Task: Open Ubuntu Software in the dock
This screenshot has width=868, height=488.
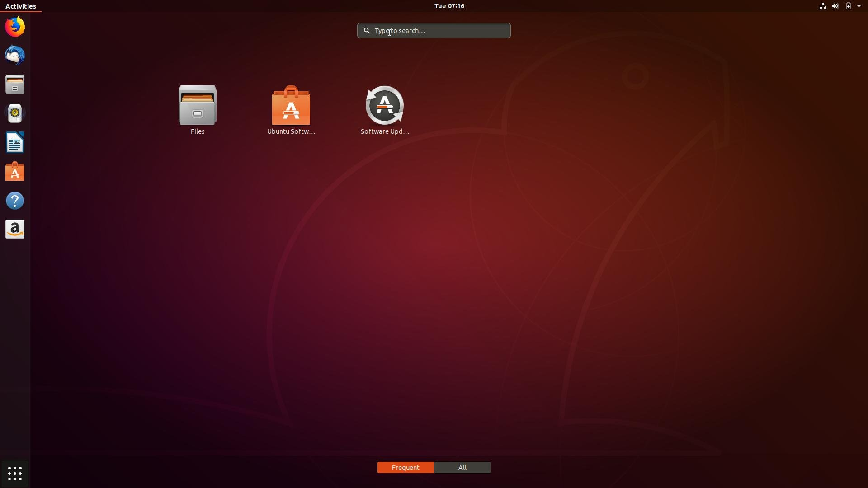Action: click(15, 171)
